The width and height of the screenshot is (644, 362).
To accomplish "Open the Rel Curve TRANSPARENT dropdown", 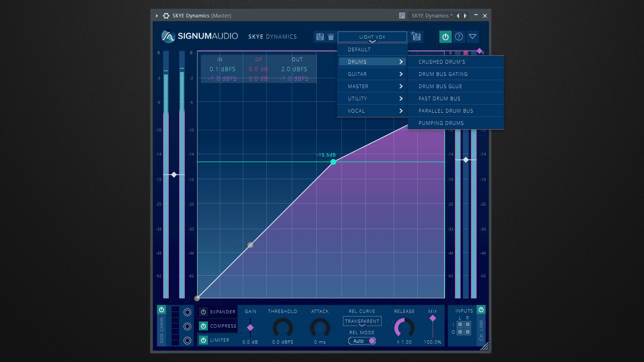I will pyautogui.click(x=362, y=321).
